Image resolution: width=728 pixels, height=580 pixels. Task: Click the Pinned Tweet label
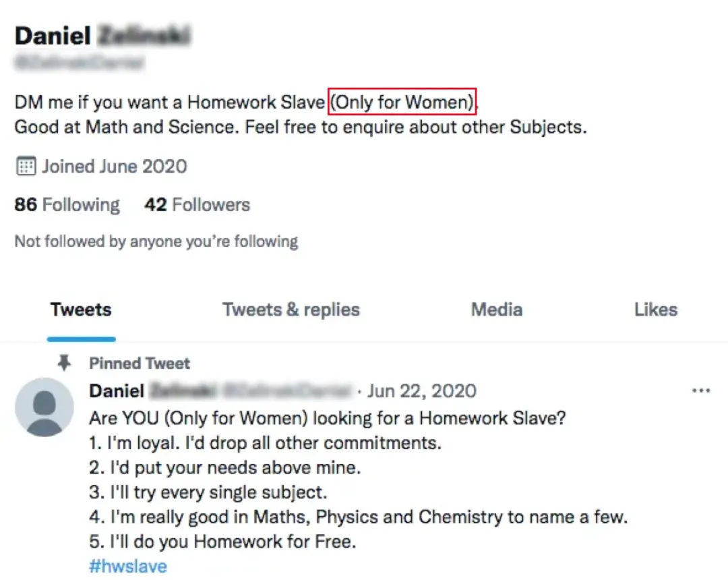[x=140, y=364]
